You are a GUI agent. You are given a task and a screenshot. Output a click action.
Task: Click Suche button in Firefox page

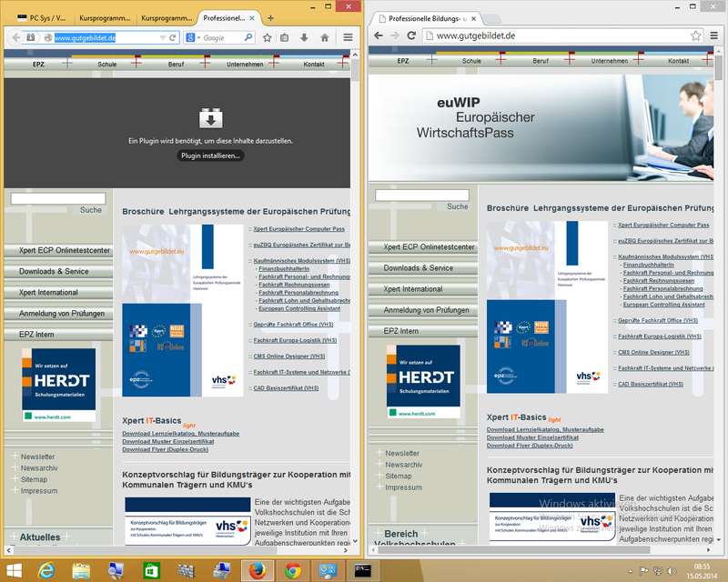point(90,210)
